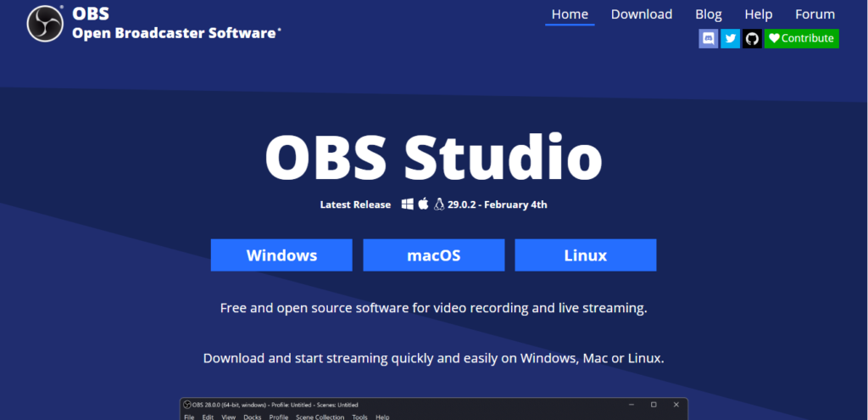
Task: Open Scene Collection menu in OBS preview image
Action: (x=320, y=417)
